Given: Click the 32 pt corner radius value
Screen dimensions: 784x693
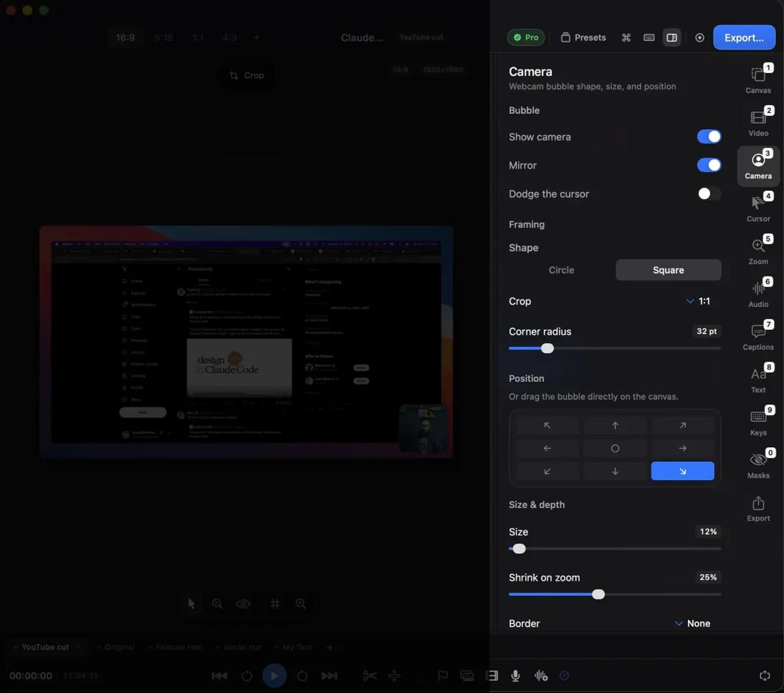Looking at the screenshot, I should tap(707, 331).
